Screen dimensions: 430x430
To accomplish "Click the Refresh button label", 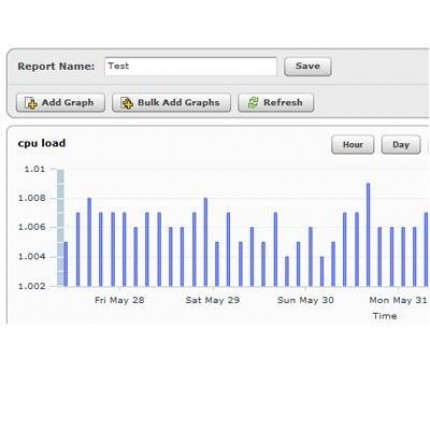I will coord(283,103).
